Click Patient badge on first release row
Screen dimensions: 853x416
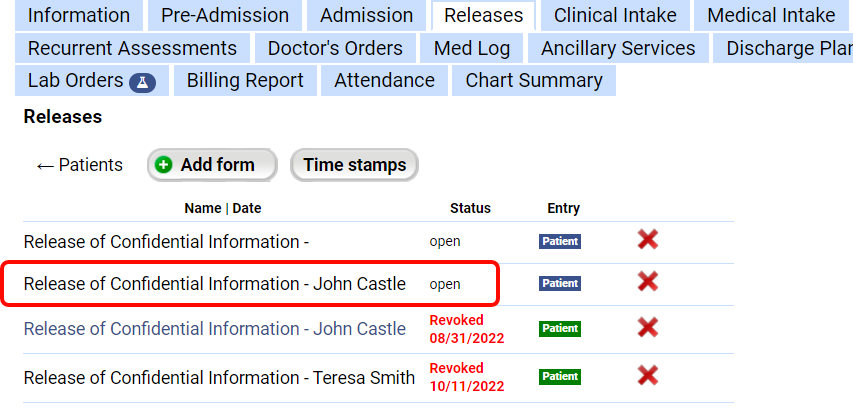tap(560, 241)
